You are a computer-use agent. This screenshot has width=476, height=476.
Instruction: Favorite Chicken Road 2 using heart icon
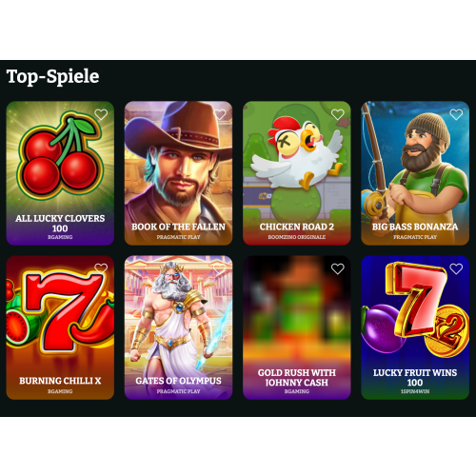tap(338, 114)
